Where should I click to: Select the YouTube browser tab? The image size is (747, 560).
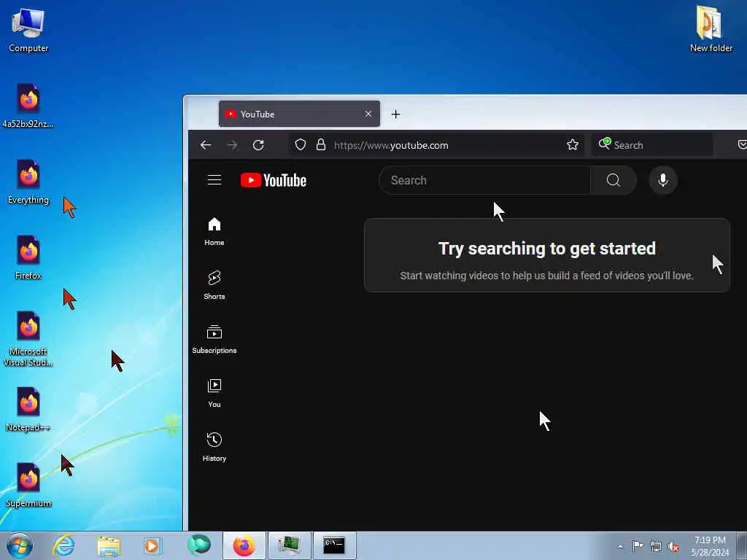tap(299, 114)
